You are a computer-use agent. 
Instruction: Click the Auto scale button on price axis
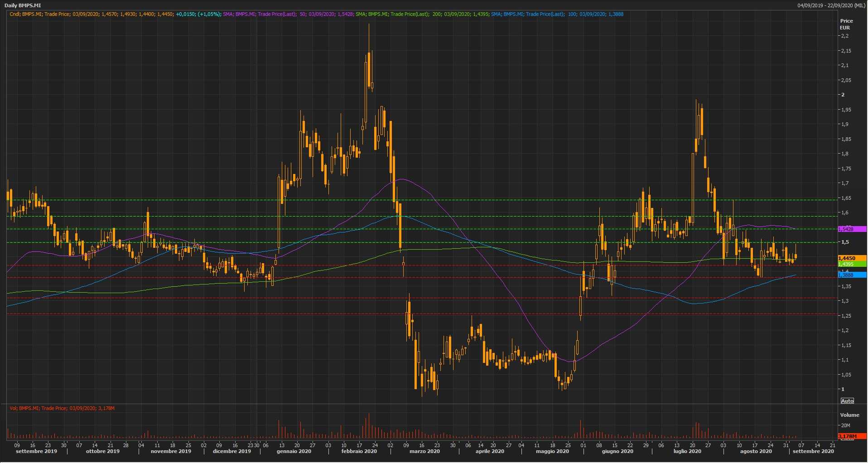pos(847,401)
